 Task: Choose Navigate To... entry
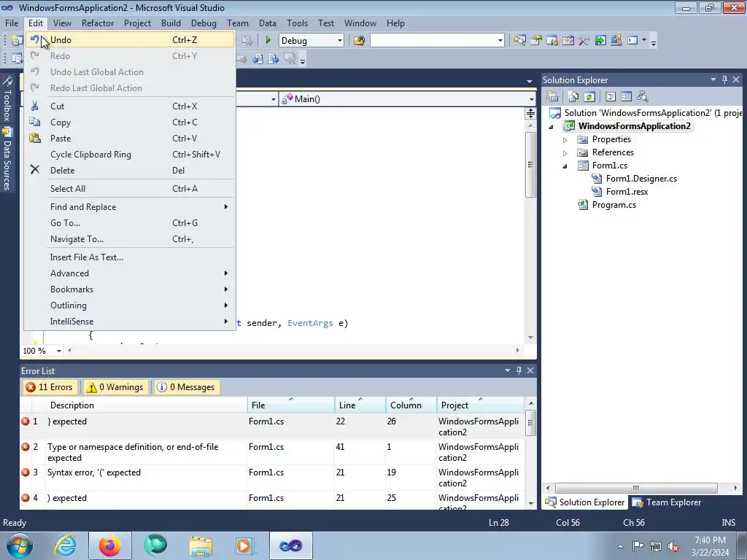point(130,239)
